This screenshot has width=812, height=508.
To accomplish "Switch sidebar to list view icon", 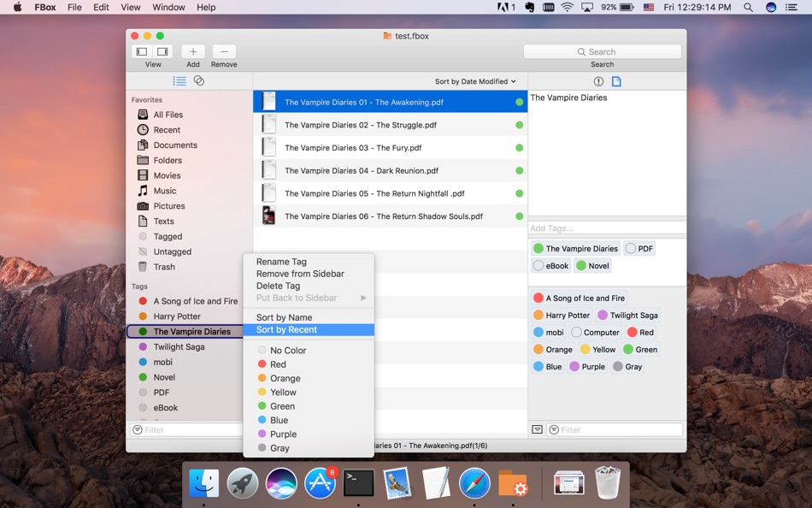I will click(179, 81).
